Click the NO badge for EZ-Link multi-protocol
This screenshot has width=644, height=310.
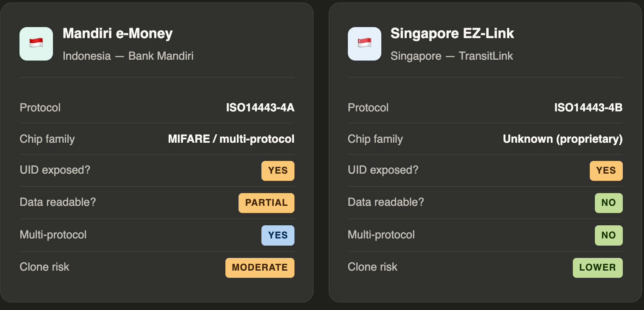pyautogui.click(x=609, y=235)
